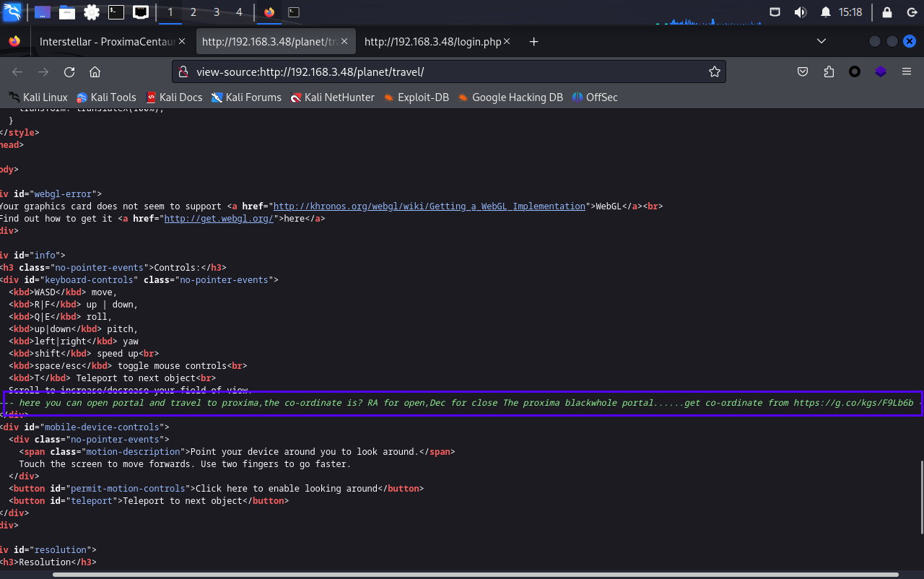Close the login.php tab
The height and width of the screenshot is (579, 924).
(x=508, y=42)
